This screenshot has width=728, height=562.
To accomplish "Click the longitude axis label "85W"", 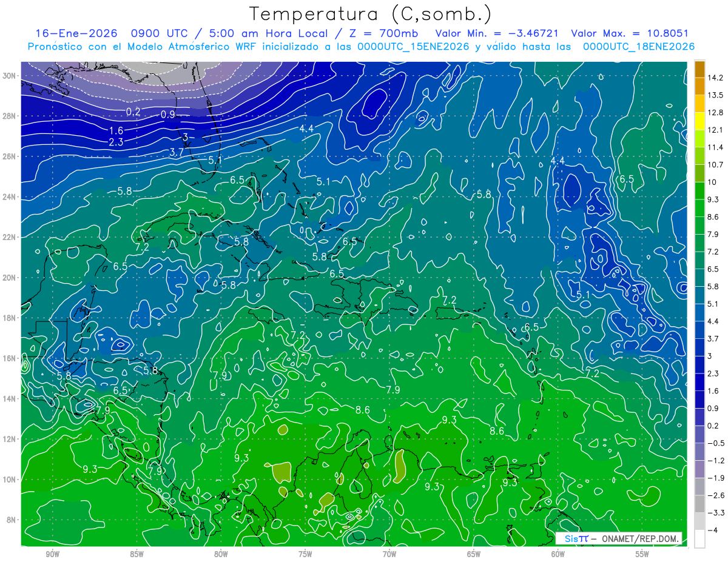I will click(x=136, y=554).
